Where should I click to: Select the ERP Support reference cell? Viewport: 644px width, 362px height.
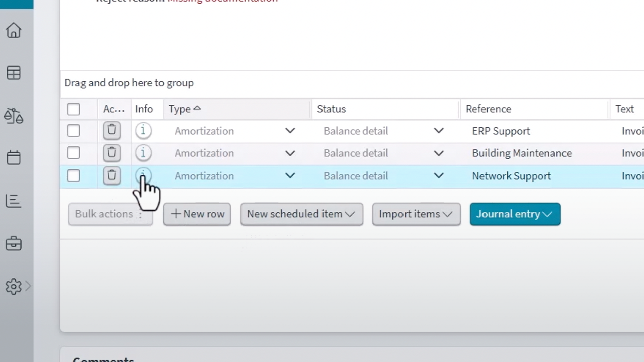[x=534, y=131]
